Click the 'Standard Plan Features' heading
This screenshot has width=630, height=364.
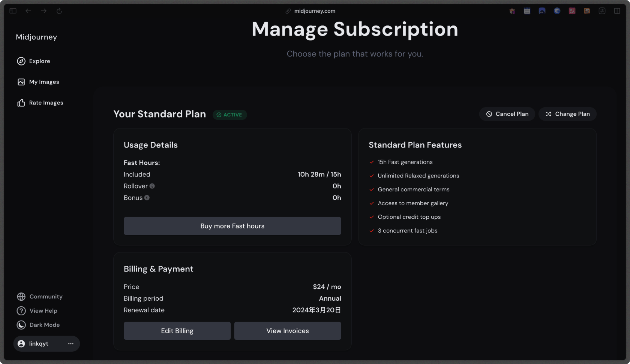(415, 145)
